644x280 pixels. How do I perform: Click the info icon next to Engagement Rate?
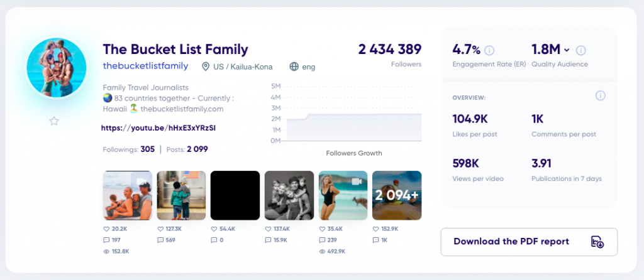coord(489,50)
